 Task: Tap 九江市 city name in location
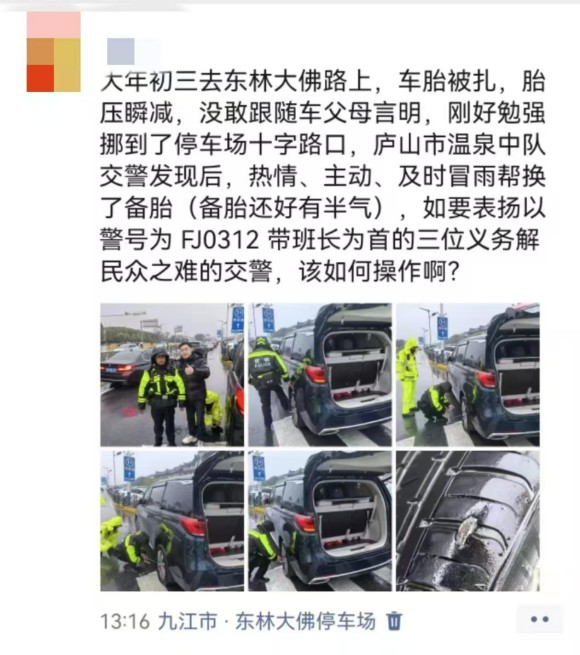[x=188, y=622]
